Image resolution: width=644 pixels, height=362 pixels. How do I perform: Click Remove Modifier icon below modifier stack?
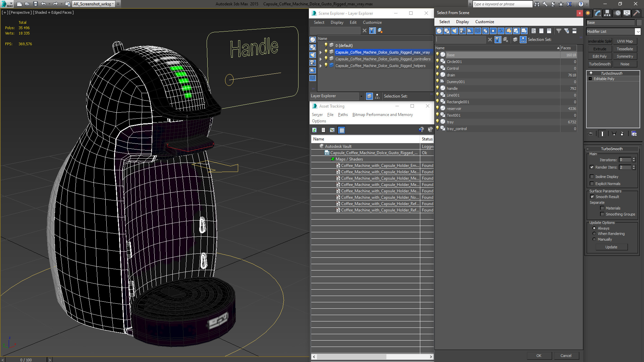click(622, 134)
